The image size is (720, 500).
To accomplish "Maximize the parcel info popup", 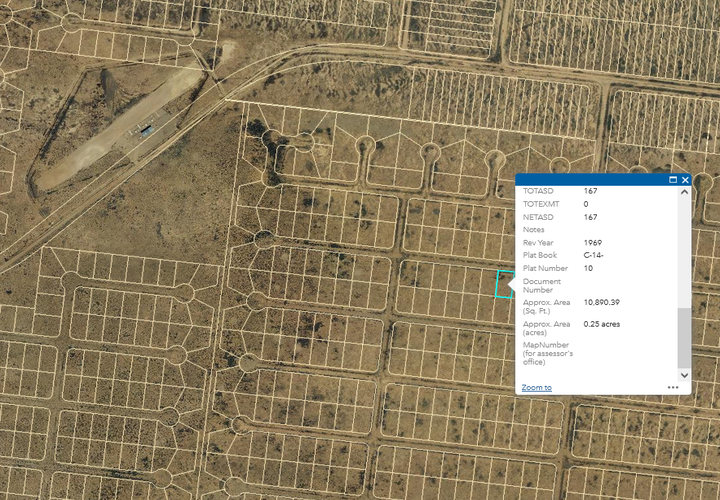I will pyautogui.click(x=673, y=180).
